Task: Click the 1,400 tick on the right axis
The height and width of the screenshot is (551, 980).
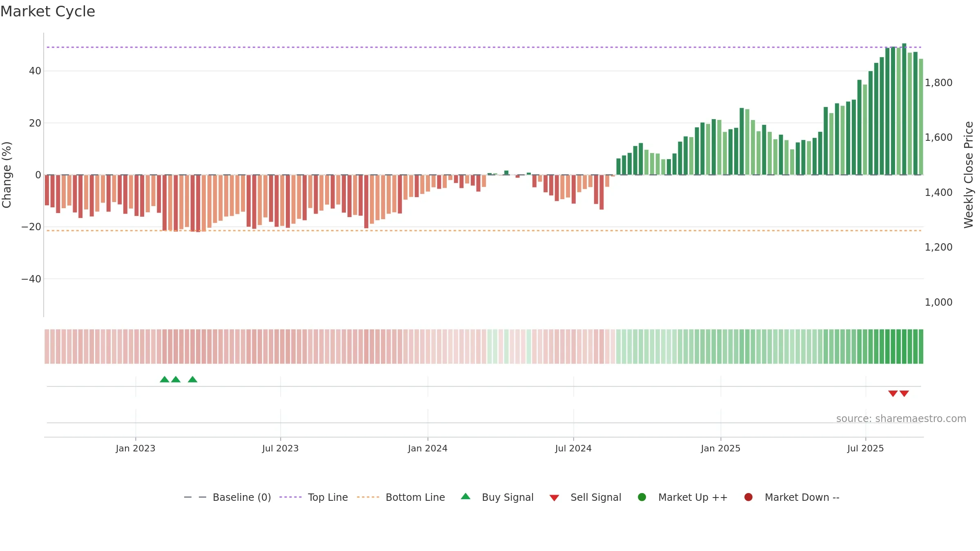Action: (x=939, y=193)
